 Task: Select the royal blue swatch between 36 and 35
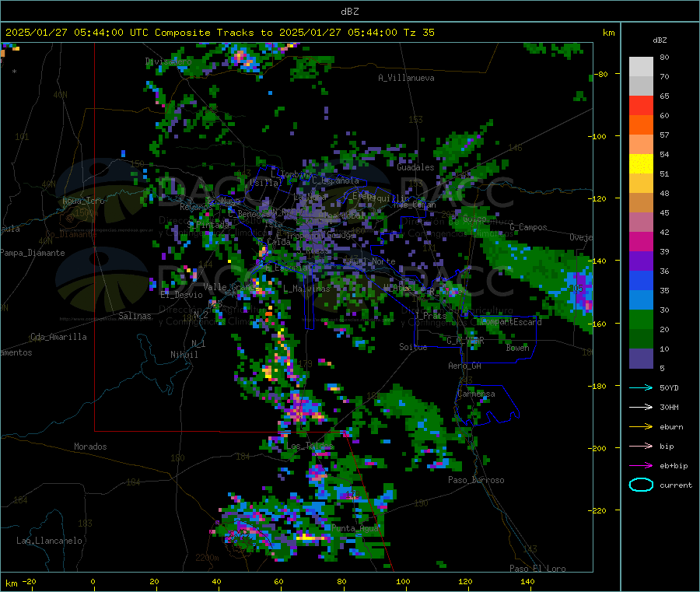click(x=641, y=281)
